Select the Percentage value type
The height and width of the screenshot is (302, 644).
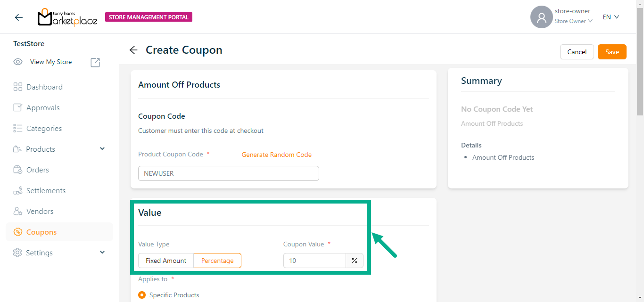pos(217,261)
